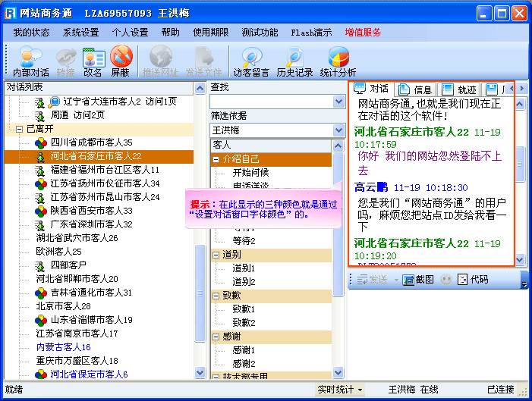This screenshot has width=532, height=401.
Task: Open 历史记录 history records
Action: point(294,61)
